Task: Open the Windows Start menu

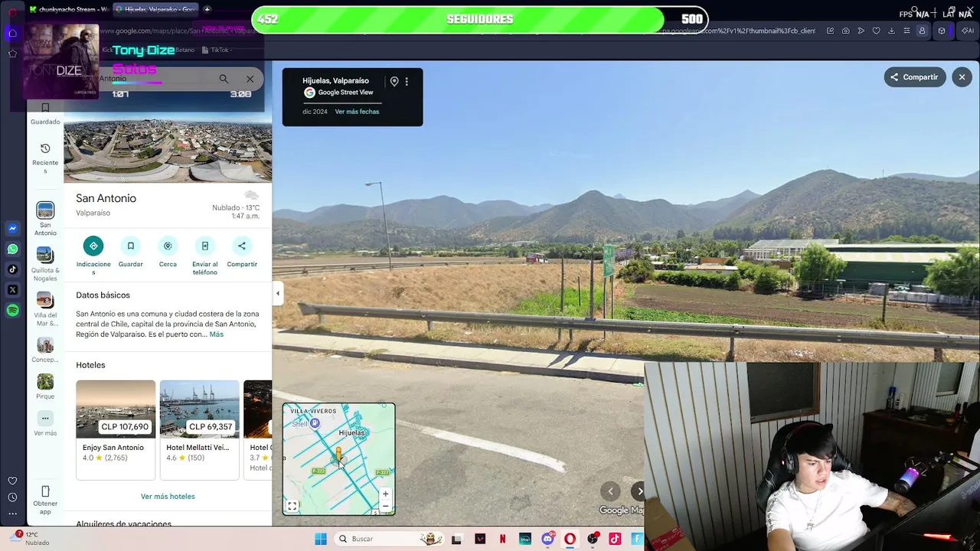Action: [321, 539]
